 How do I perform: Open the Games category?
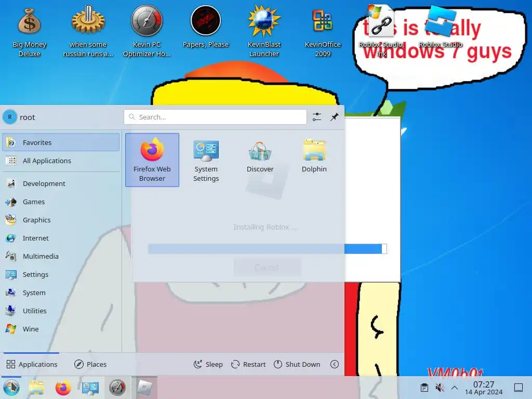(x=61, y=202)
